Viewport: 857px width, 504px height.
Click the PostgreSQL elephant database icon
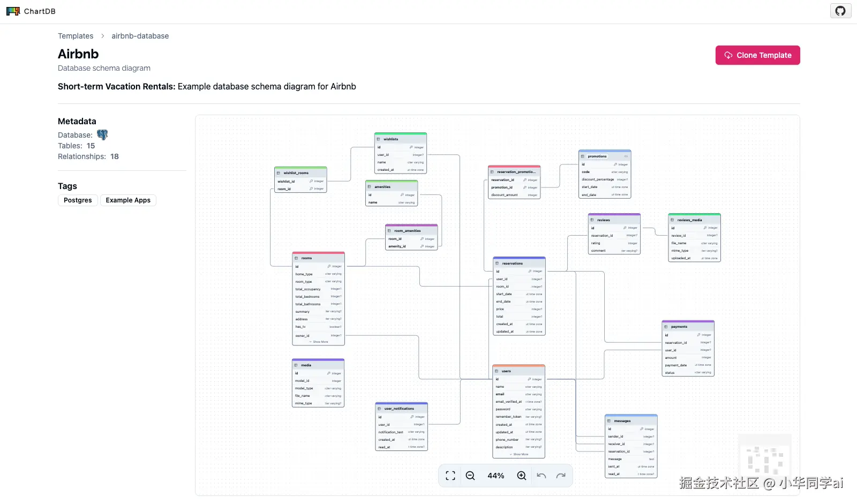[x=102, y=135]
